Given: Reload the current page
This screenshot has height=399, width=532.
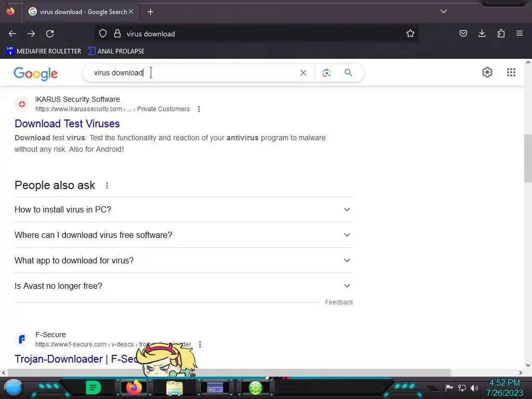Looking at the screenshot, I should click(50, 34).
